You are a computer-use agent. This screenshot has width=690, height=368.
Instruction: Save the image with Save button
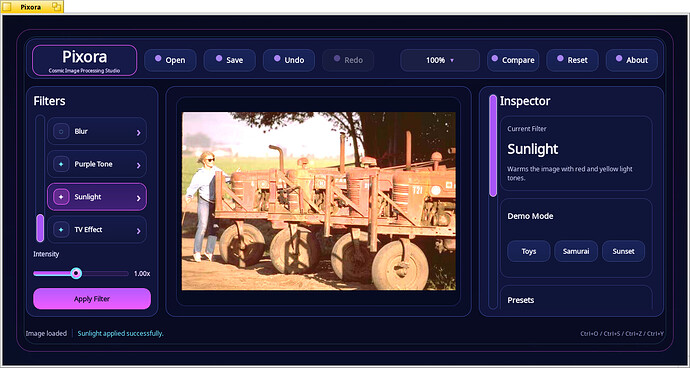point(229,60)
